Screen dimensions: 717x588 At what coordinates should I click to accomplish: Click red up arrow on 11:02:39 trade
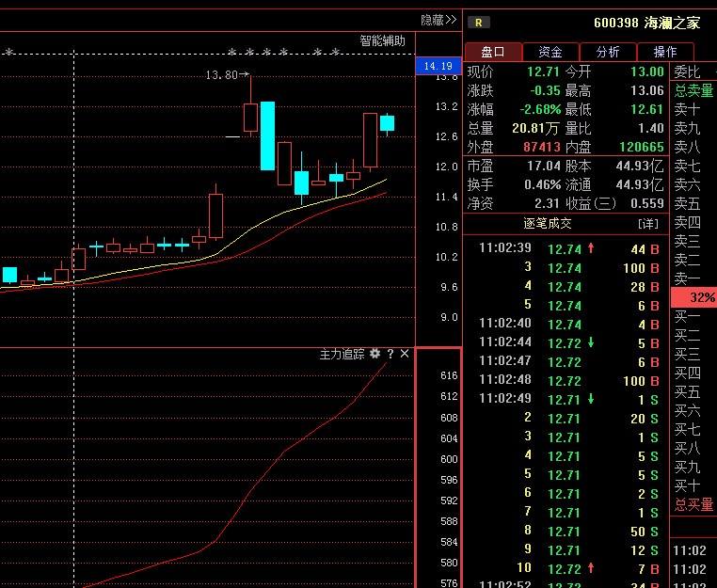tap(591, 248)
